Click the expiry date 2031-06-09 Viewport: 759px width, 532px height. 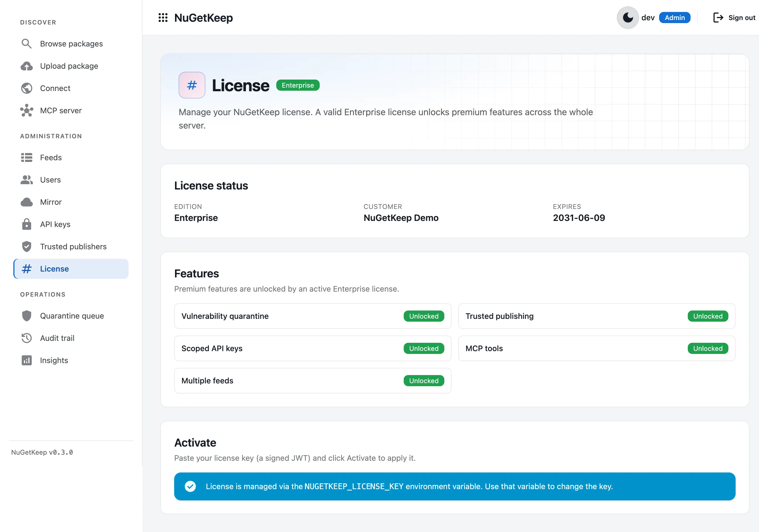tap(579, 218)
